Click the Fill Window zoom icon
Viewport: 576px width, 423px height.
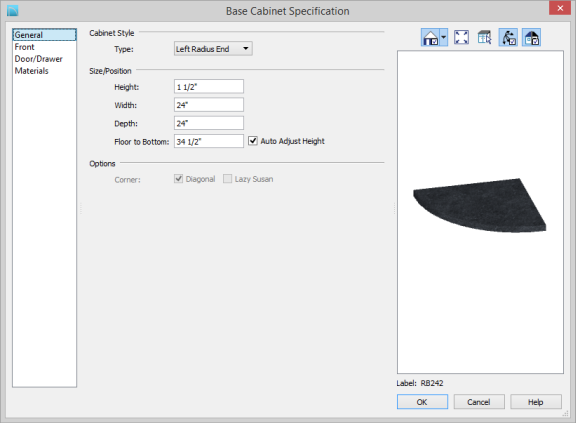(x=461, y=37)
